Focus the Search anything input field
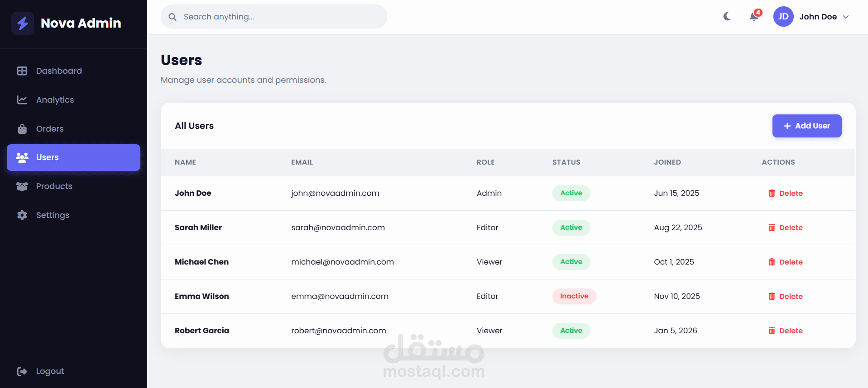 274,17
